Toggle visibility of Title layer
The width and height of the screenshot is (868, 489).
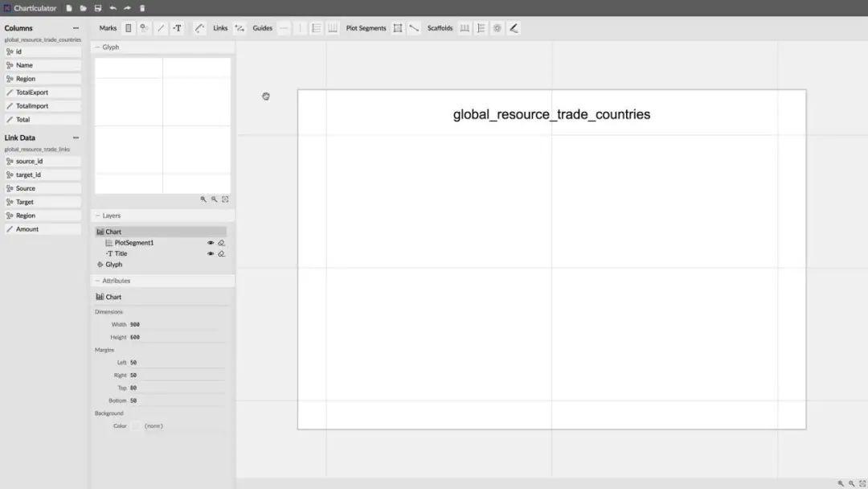(x=211, y=253)
